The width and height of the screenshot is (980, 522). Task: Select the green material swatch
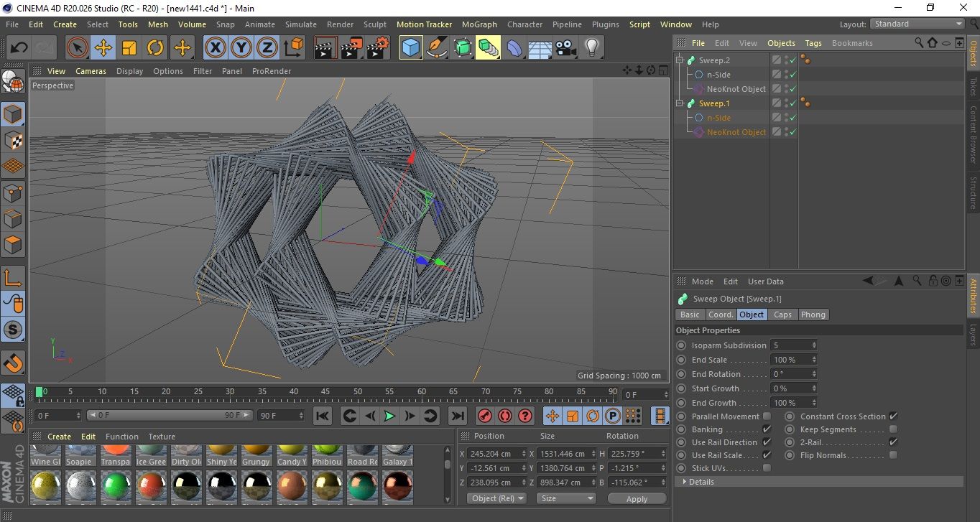pos(116,487)
